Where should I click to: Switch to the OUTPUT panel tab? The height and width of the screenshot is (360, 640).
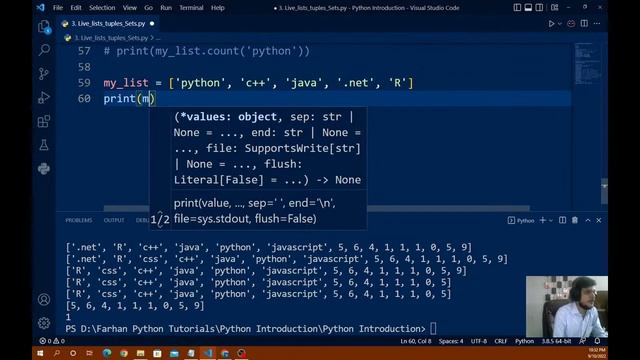click(114, 220)
